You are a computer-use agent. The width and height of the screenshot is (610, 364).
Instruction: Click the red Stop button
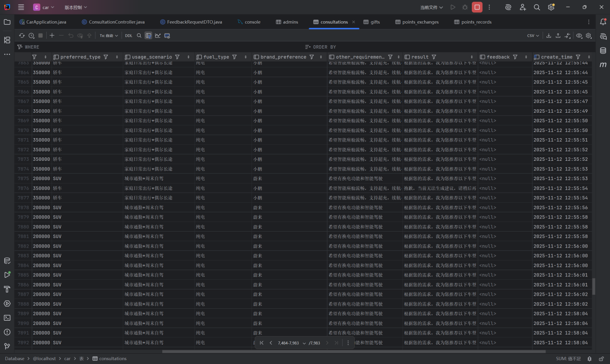pos(477,7)
